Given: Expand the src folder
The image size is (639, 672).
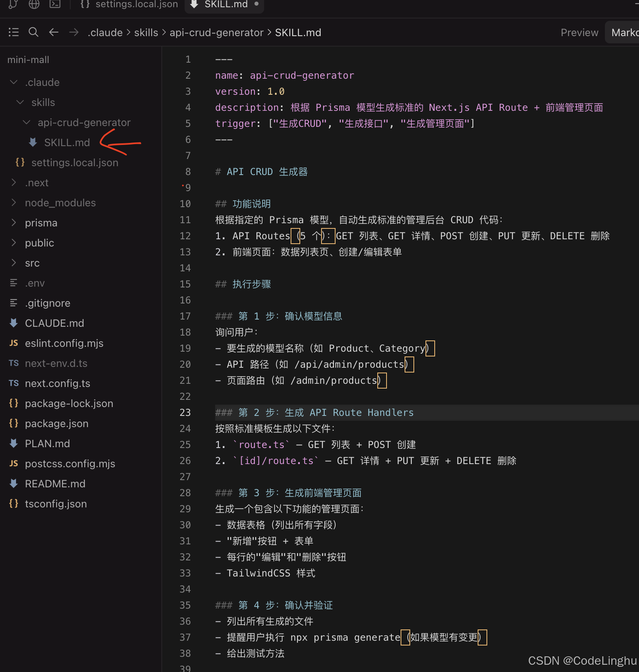Looking at the screenshot, I should coord(14,263).
